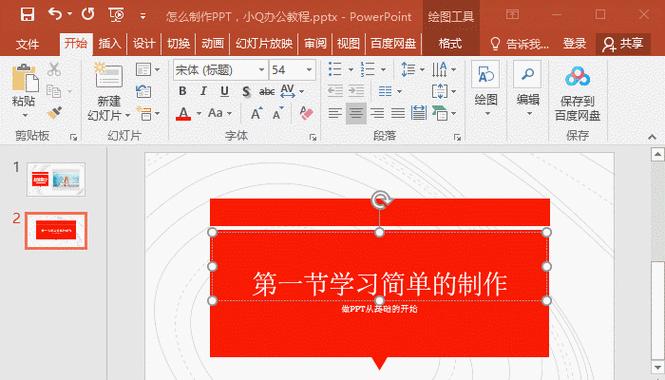Click the Format Painter brush icon
The image size is (665, 380).
[54, 113]
